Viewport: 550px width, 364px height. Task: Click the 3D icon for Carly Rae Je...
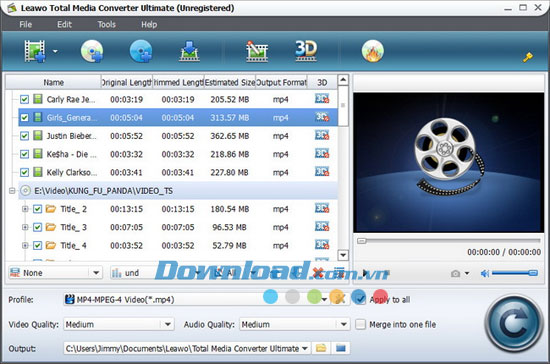tap(322, 99)
